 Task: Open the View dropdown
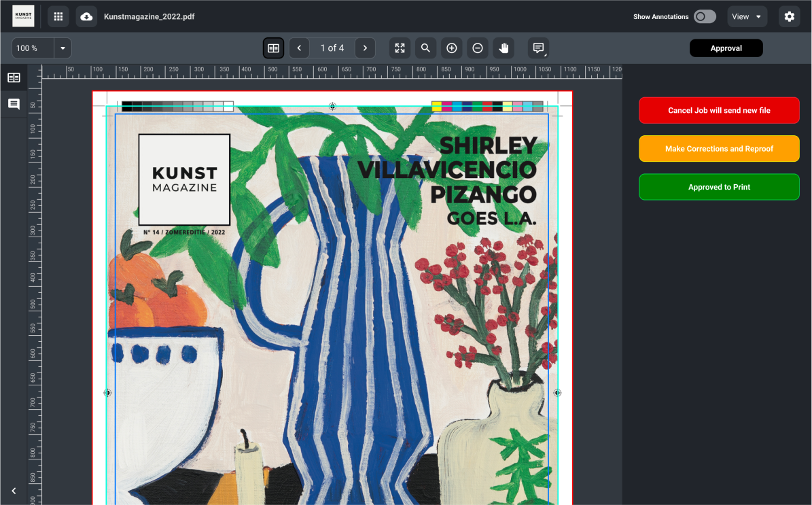point(747,16)
